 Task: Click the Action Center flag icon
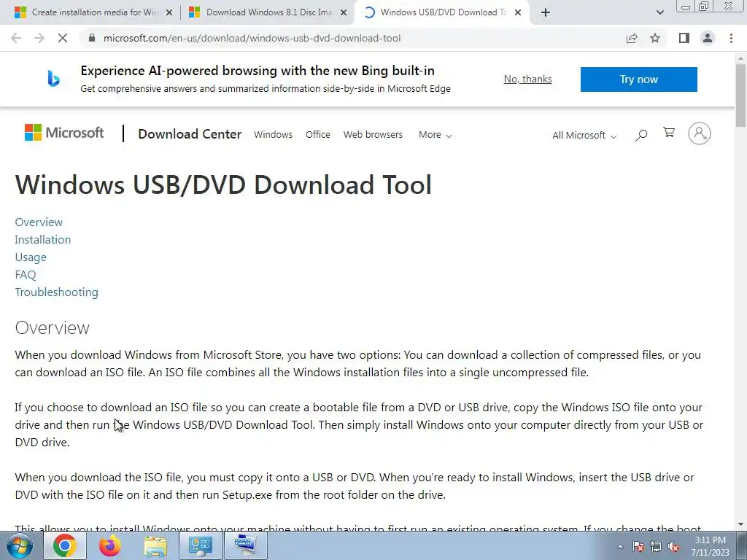click(x=638, y=546)
